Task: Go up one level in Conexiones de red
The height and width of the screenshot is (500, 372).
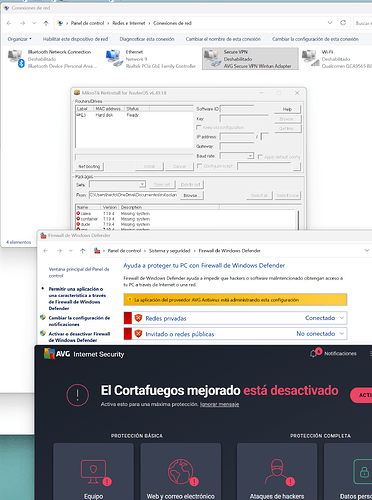Action: coord(46,23)
